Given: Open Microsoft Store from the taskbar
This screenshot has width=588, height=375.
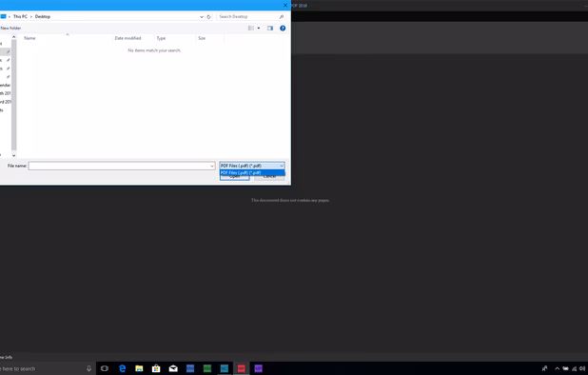Looking at the screenshot, I should point(156,368).
